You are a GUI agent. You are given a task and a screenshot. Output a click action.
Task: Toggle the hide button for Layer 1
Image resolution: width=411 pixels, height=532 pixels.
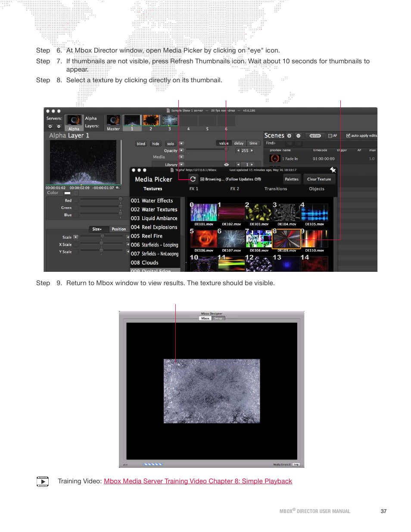156,144
